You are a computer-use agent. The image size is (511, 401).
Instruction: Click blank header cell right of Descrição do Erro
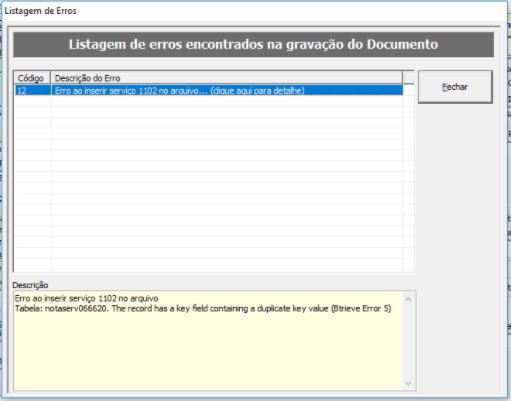(408, 78)
